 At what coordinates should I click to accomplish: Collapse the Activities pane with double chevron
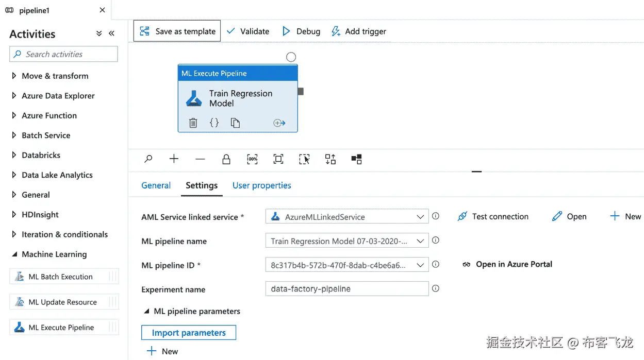(111, 33)
